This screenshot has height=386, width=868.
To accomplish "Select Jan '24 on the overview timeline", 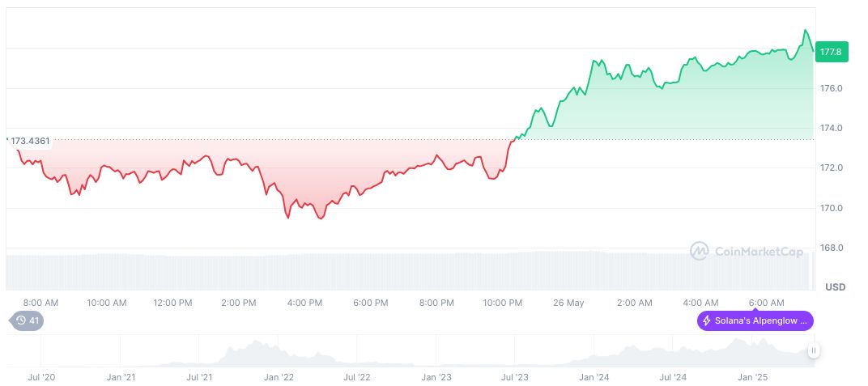I will click(x=594, y=377).
